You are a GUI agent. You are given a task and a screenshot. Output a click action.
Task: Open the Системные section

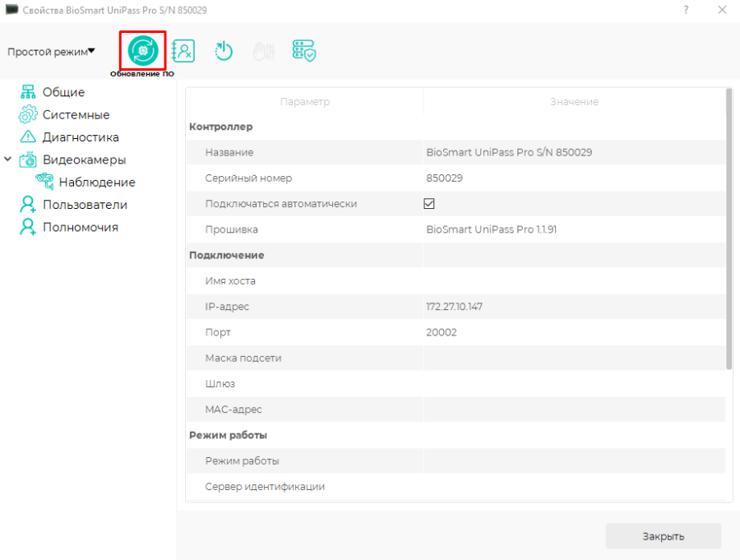coord(76,115)
